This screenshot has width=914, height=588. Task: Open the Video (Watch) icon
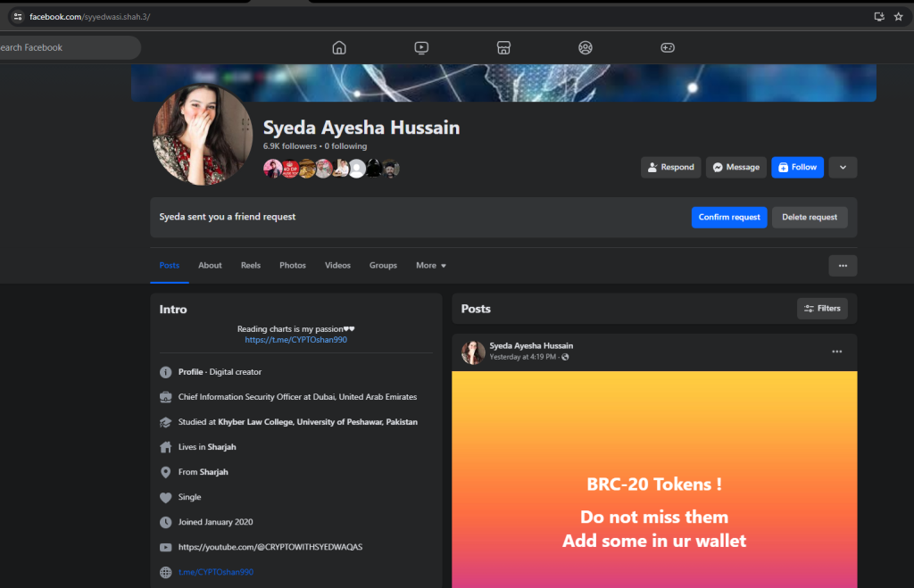pyautogui.click(x=421, y=48)
